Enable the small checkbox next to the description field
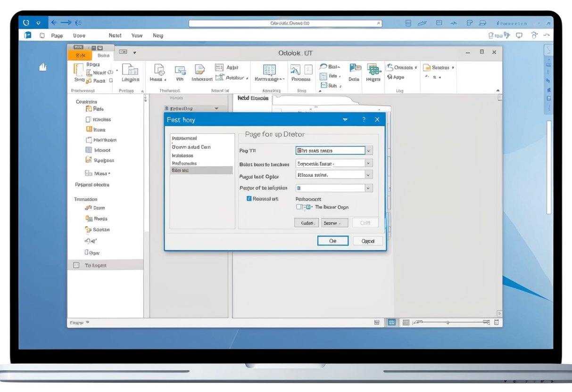Viewport: 572px width, 392px height. (x=298, y=188)
